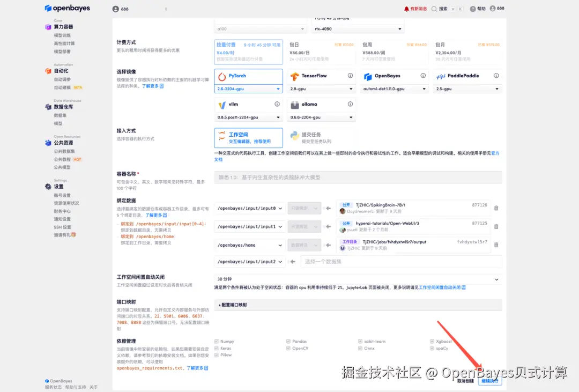Screen dimensions: 579x392
Task: Open the 888 account switcher at top
Action: point(140,9)
